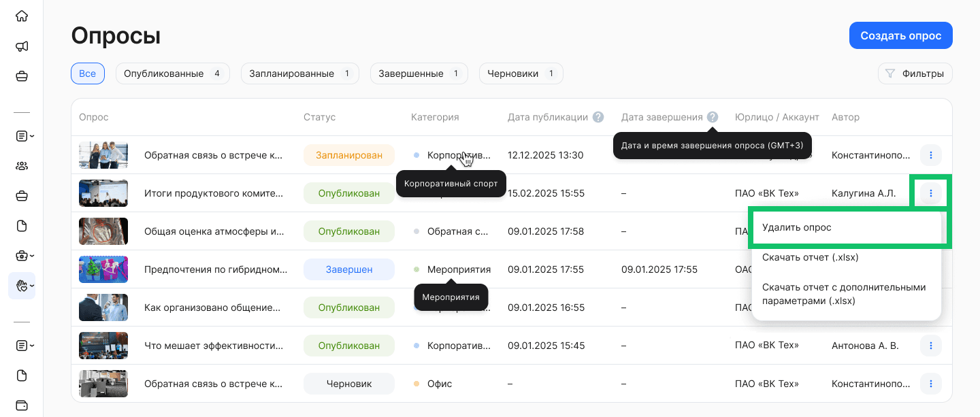Select the Все filter chip
The height and width of the screenshot is (417, 980).
[87, 73]
